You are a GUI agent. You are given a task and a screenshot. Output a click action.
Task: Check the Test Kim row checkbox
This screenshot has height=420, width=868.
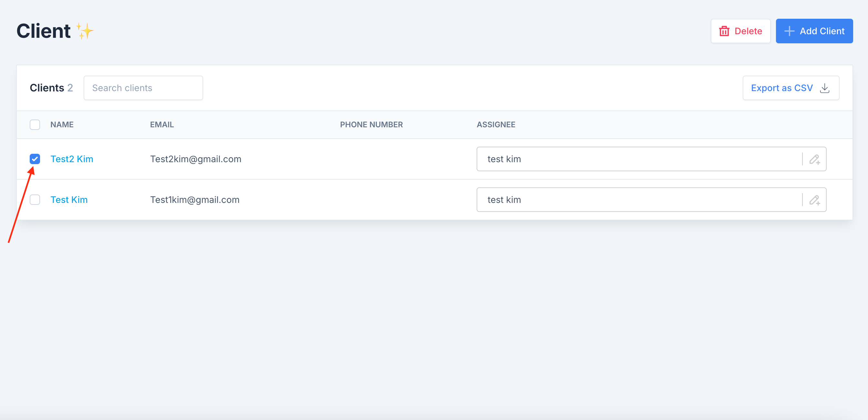[35, 200]
